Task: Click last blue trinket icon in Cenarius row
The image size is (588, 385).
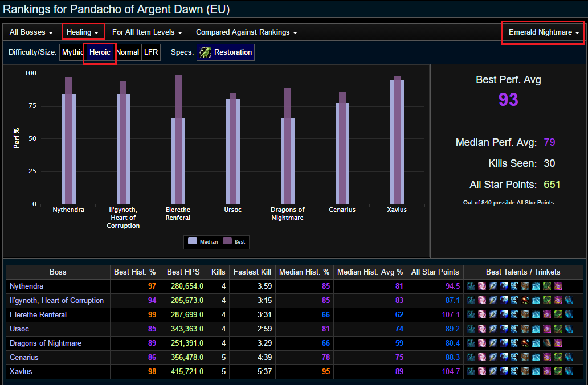Action: point(569,358)
